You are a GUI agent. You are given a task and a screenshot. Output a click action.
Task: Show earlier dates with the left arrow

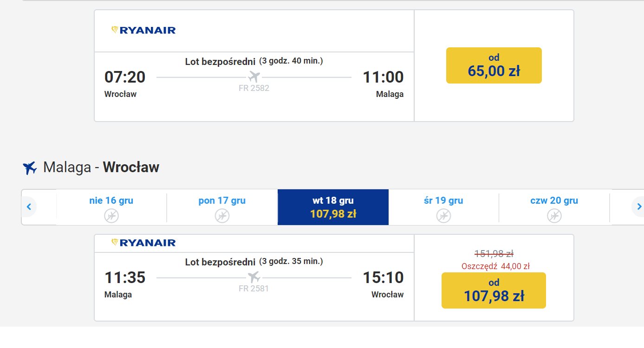(x=29, y=207)
